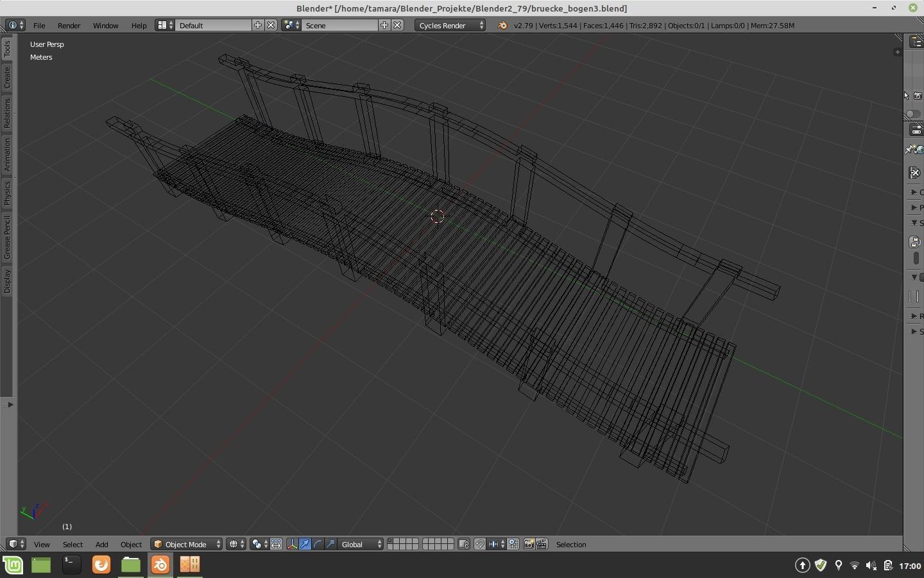Toggle the outliner render camera icon
Screen dimensions: 924x578
(918, 96)
